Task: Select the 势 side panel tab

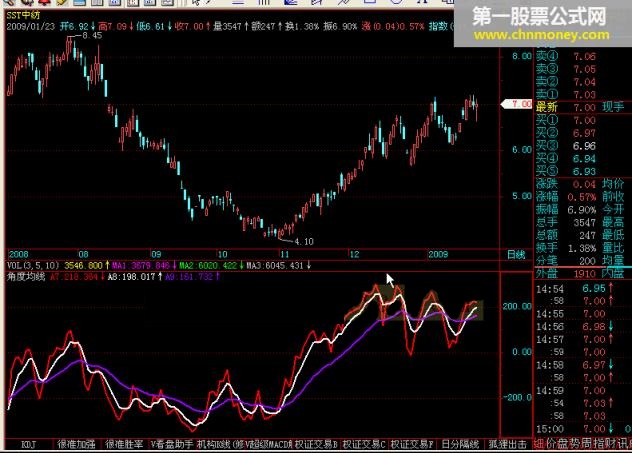Action: tap(575, 444)
